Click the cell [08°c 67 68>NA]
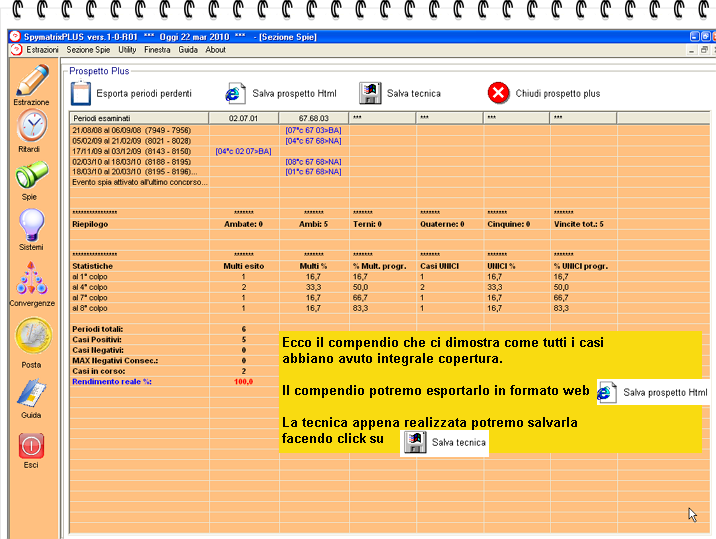Image resolution: width=716 pixels, height=539 pixels. (313, 162)
